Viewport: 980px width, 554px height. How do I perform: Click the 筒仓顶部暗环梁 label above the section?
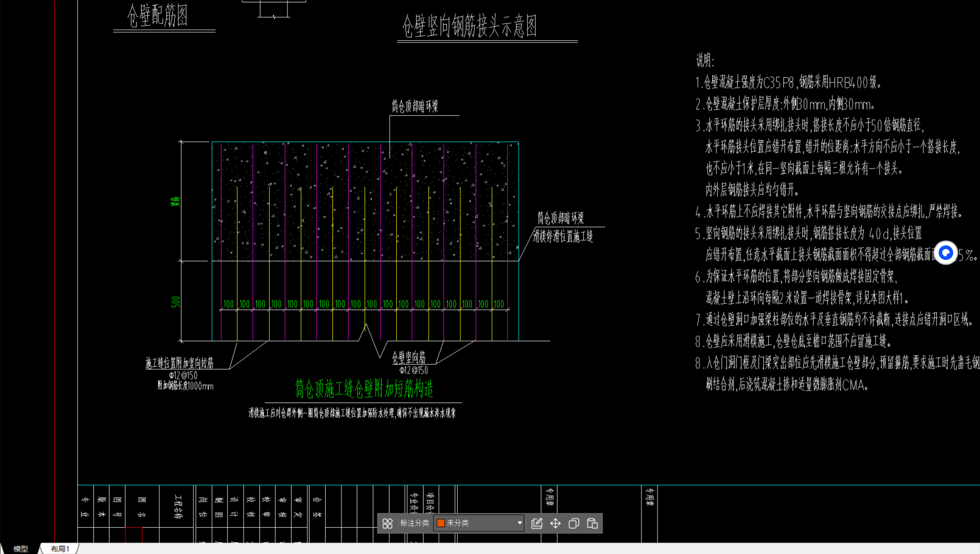(x=415, y=107)
